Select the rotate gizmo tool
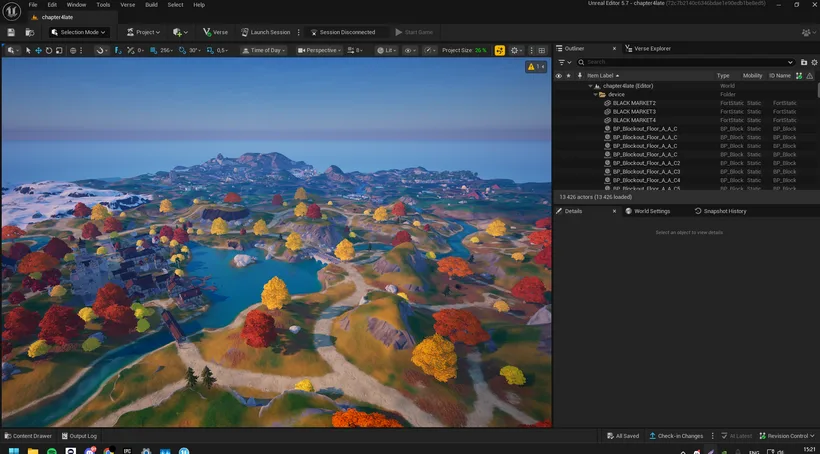The height and width of the screenshot is (454, 820). click(x=49, y=51)
